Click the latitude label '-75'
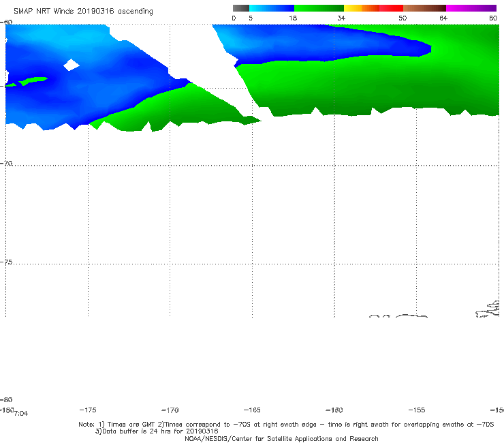Viewport: 504px width, 443px height. [6, 262]
